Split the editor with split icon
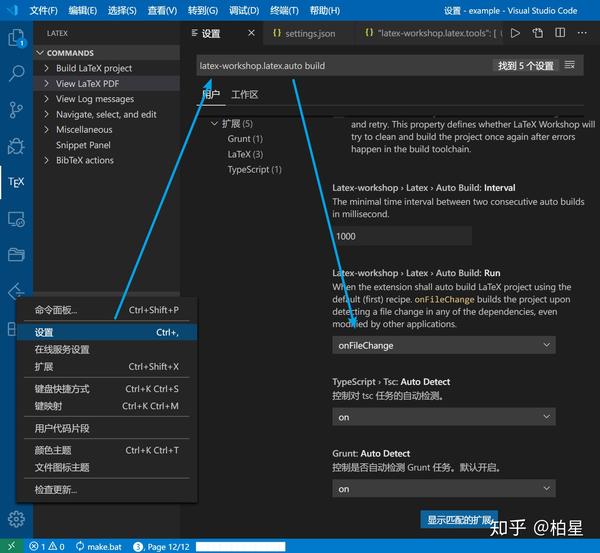The image size is (600, 553). coord(560,33)
